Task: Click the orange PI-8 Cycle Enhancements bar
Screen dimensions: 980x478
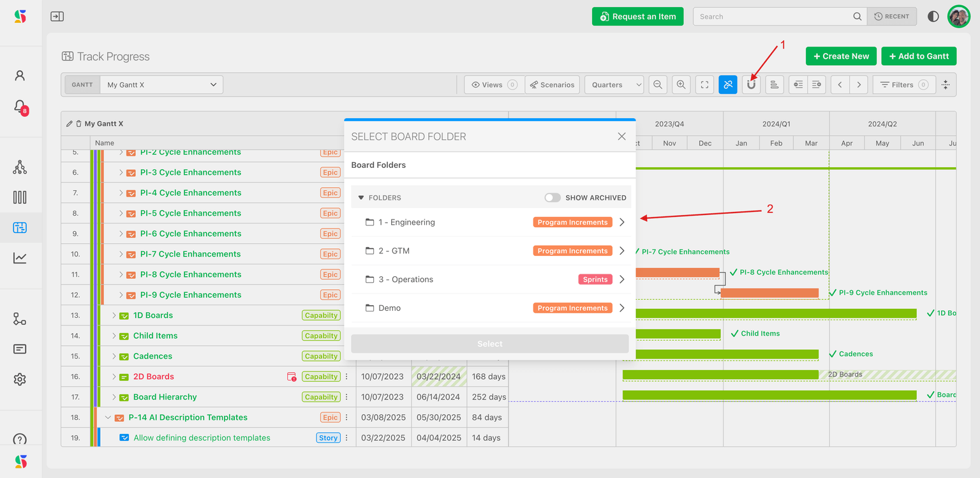Action: [x=676, y=273]
